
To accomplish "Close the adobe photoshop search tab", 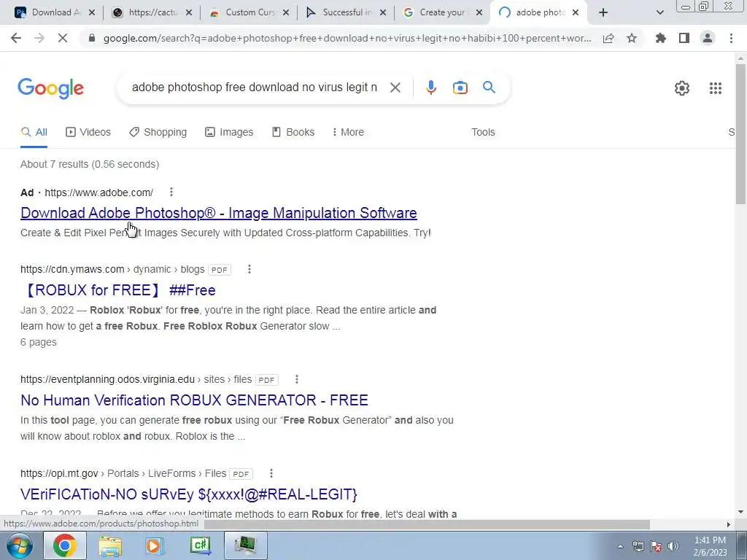I will click(x=576, y=13).
